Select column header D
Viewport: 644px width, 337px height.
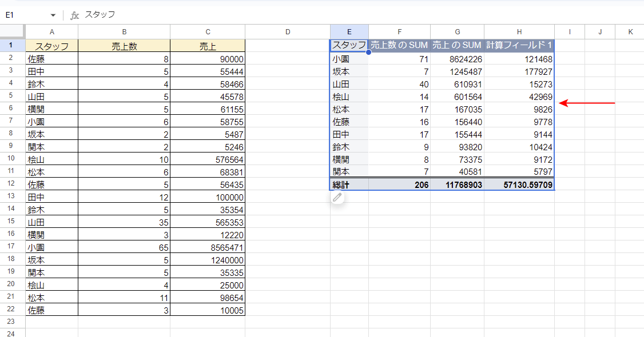(x=287, y=32)
